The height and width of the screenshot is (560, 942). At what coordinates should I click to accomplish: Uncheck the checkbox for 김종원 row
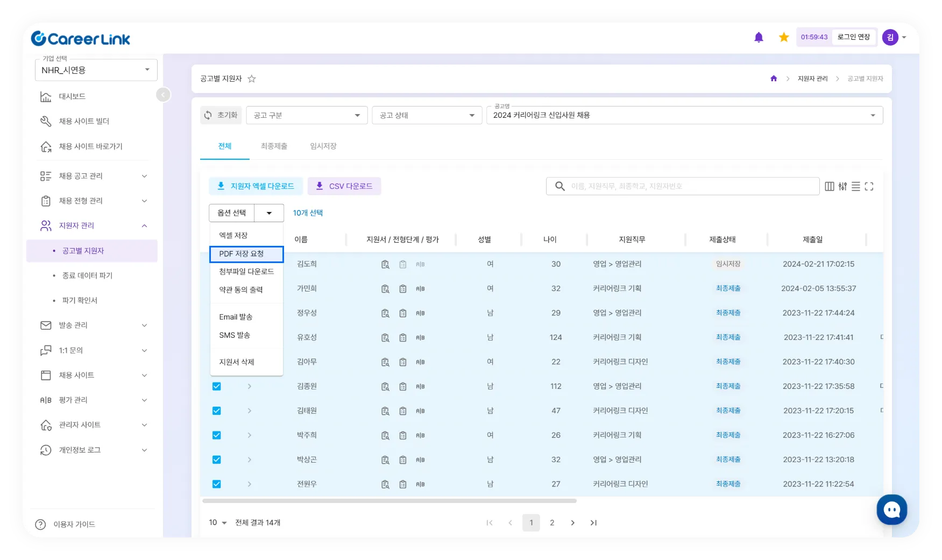tap(217, 386)
